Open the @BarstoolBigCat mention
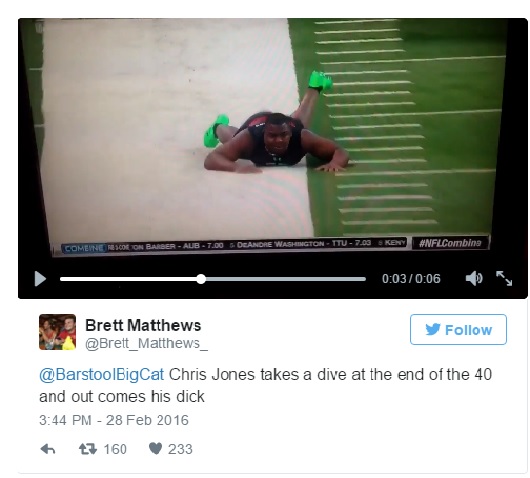 tap(101, 375)
